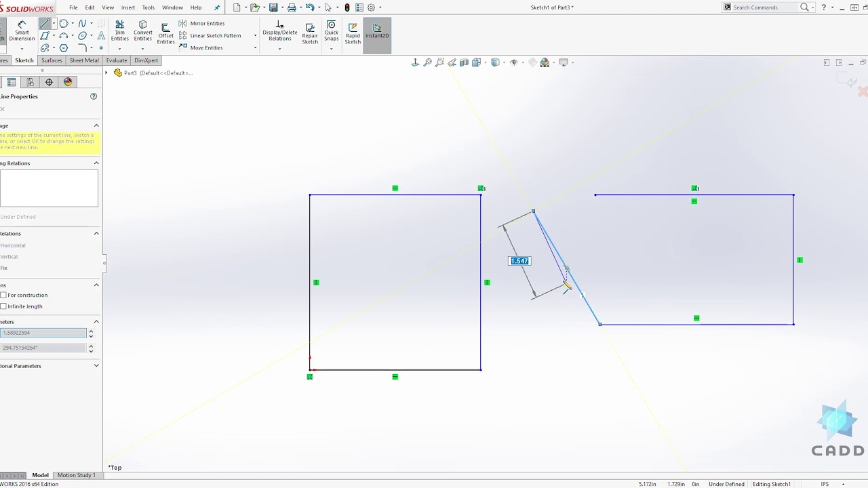Click Move Entities tool

[201, 48]
